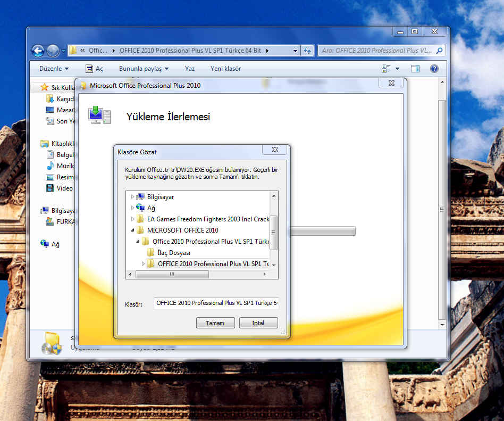Viewport: 504px width, 421px height.
Task: Expand the arrow after 'Offic...' breadcrumb
Action: click(113, 51)
